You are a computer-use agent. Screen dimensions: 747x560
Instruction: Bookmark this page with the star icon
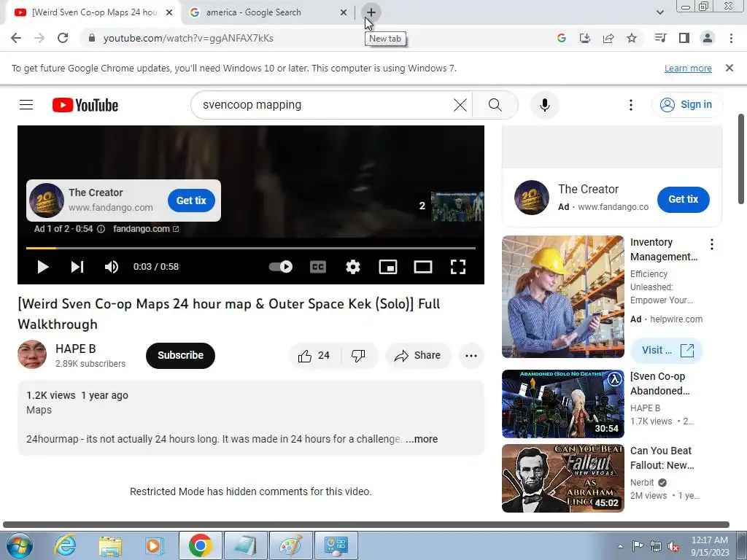point(632,38)
